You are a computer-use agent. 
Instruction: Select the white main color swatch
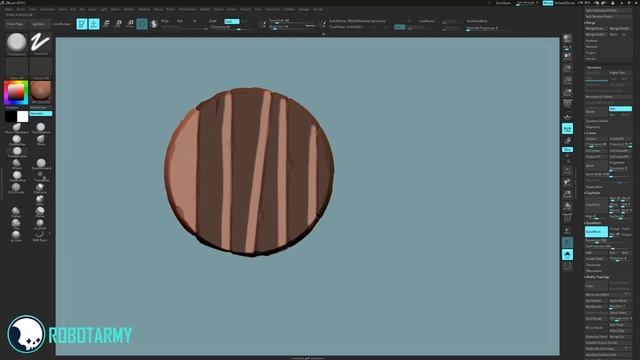pyautogui.click(x=23, y=116)
